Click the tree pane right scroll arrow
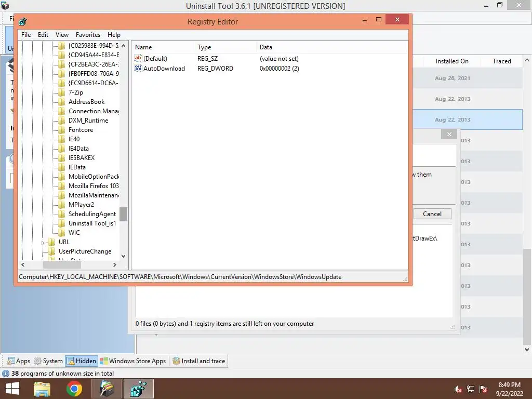532x399 pixels. pyautogui.click(x=115, y=264)
